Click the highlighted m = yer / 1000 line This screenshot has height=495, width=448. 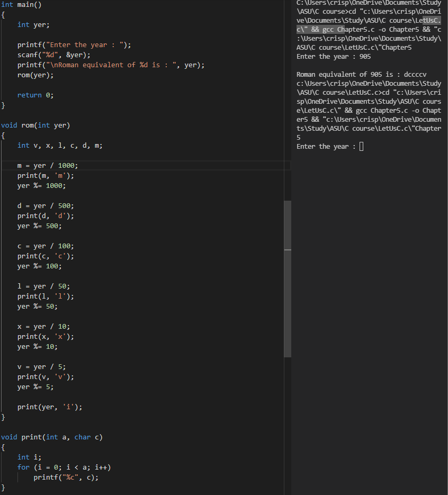(48, 165)
